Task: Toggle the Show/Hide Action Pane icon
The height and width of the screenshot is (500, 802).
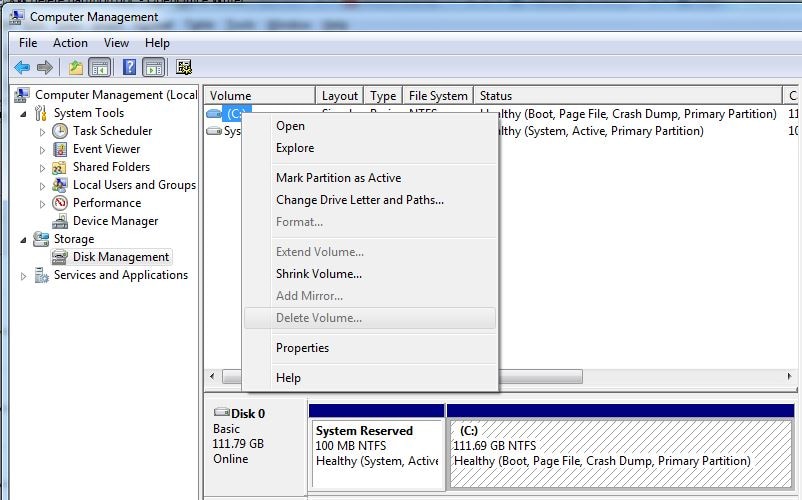Action: pos(153,67)
